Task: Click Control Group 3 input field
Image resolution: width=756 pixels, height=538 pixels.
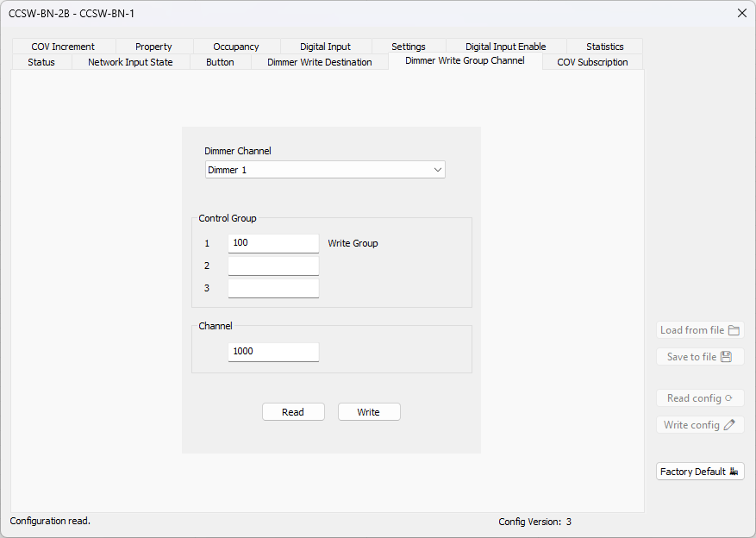Action: pos(273,288)
